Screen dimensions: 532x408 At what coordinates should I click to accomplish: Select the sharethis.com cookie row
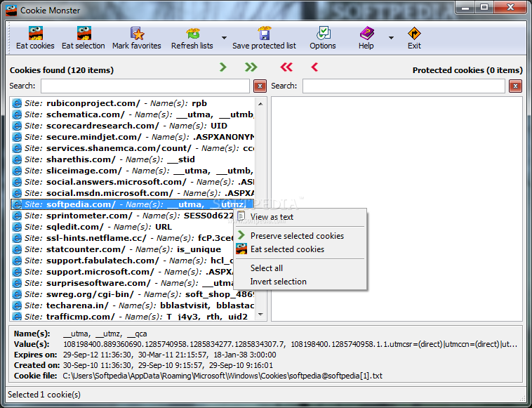point(133,159)
